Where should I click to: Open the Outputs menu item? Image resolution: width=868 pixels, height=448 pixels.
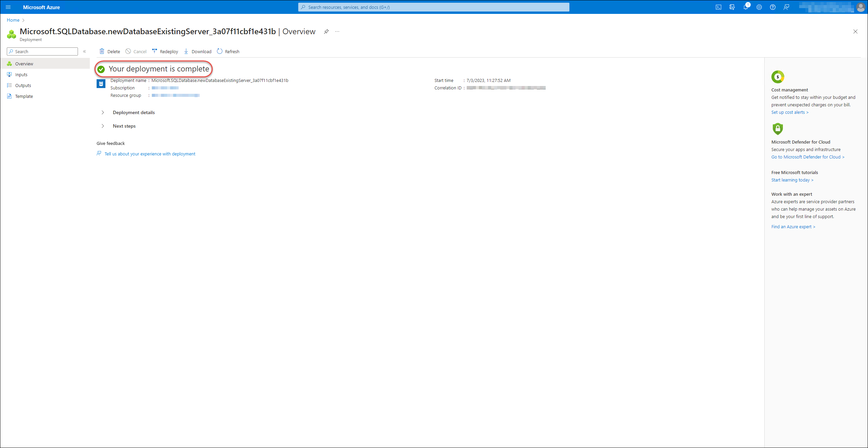[x=45, y=85]
